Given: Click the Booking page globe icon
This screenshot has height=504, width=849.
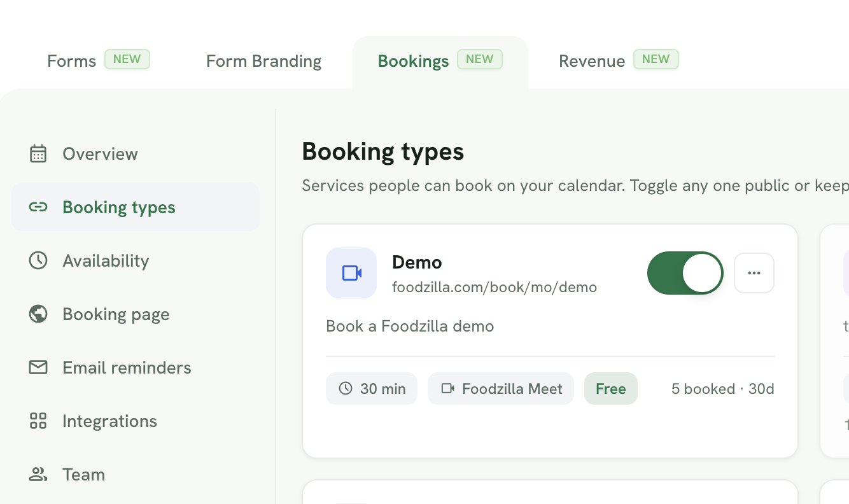Looking at the screenshot, I should (x=38, y=314).
